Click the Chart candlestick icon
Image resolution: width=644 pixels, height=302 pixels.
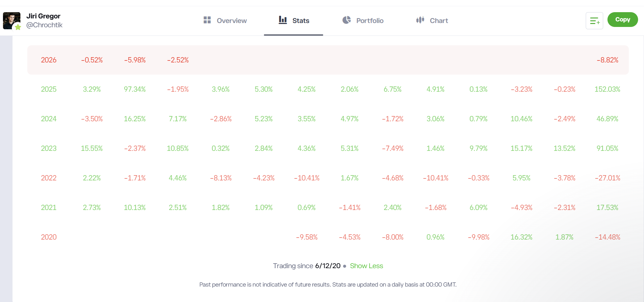(x=420, y=20)
